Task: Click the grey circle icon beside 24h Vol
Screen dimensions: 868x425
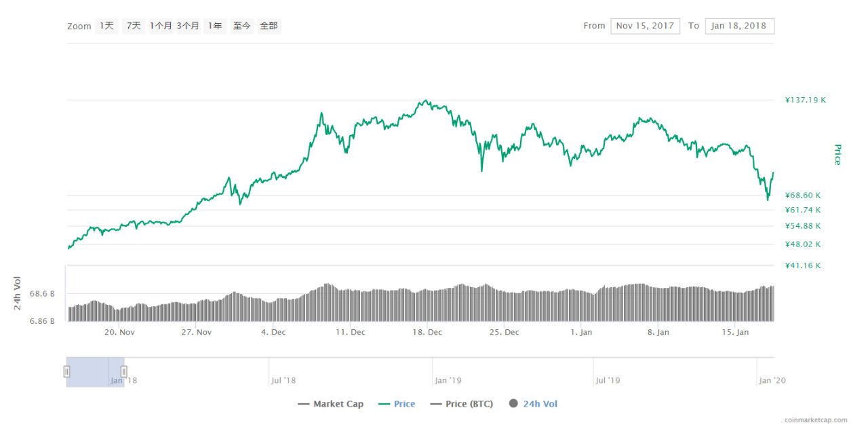Action: point(513,403)
